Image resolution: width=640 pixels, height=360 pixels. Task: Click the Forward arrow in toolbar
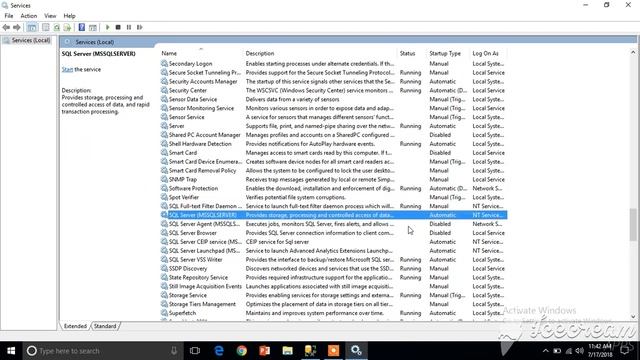[x=17, y=27]
